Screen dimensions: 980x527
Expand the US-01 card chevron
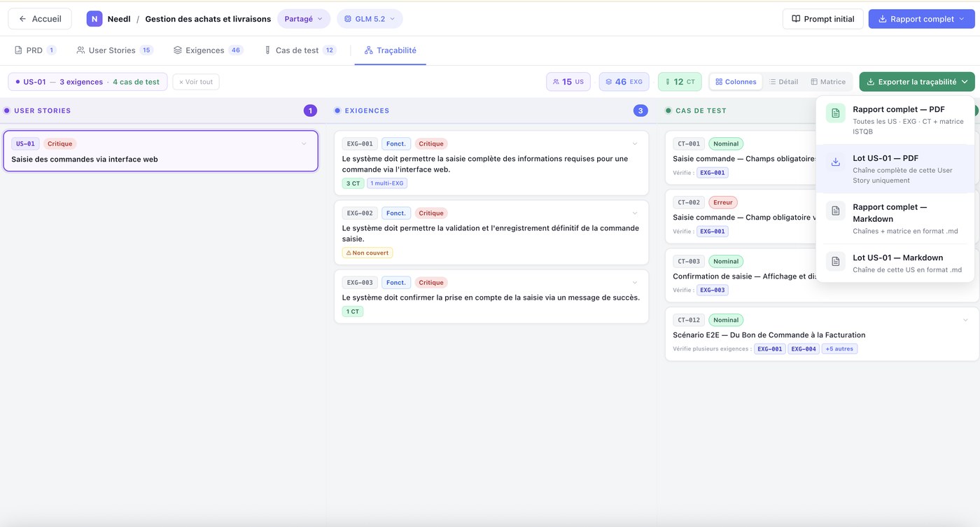(304, 143)
